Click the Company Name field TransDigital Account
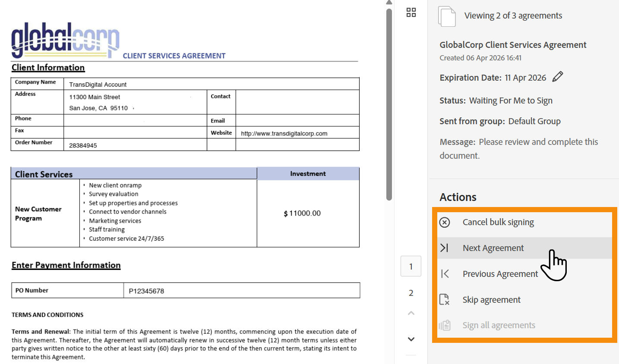Image resolution: width=619 pixels, height=364 pixels. pyautogui.click(x=212, y=84)
